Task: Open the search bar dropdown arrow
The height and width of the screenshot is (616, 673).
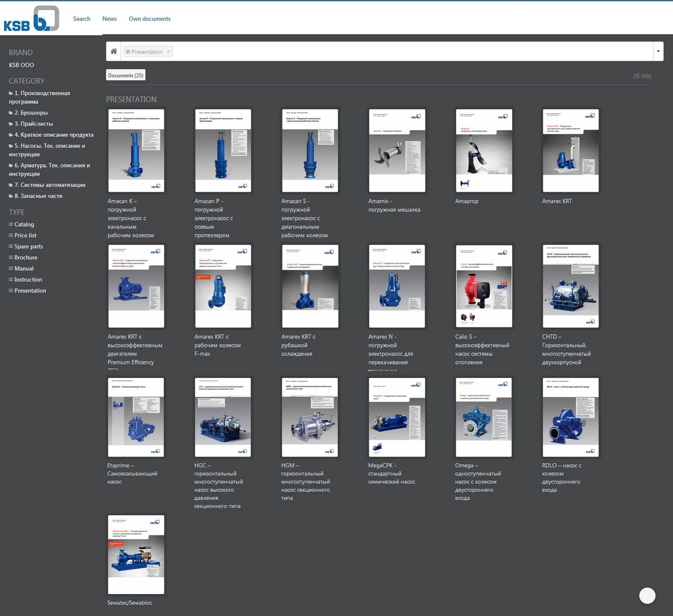Action: point(658,51)
